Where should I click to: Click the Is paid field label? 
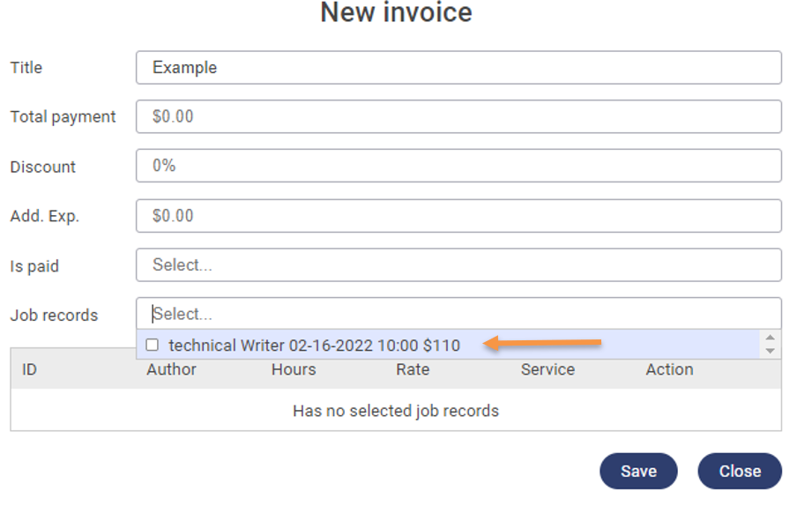pyautogui.click(x=34, y=266)
